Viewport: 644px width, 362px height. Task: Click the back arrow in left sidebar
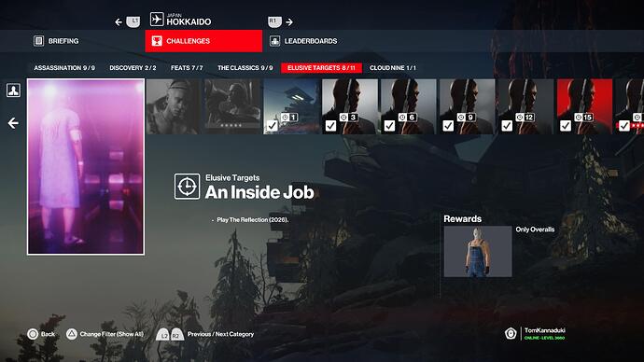(13, 123)
